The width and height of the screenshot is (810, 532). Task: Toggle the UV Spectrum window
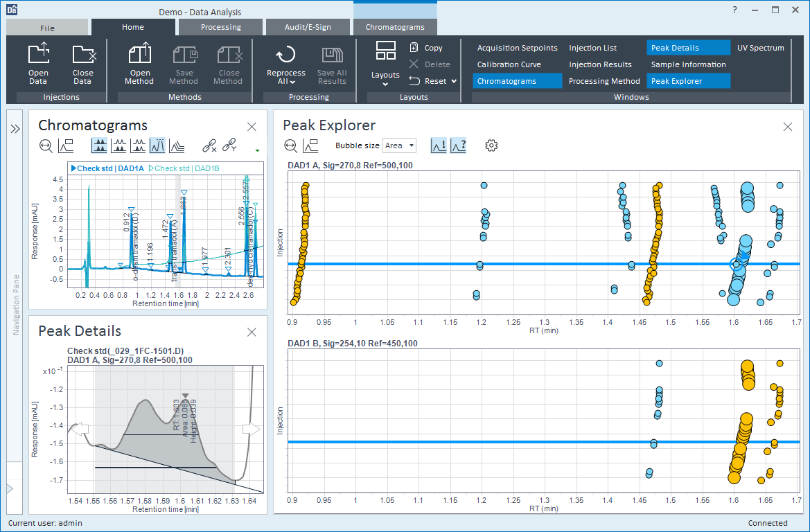pos(760,47)
